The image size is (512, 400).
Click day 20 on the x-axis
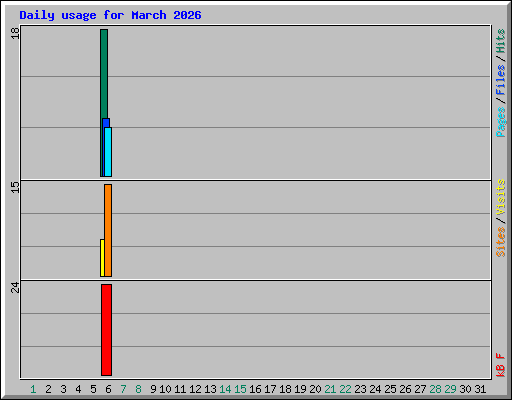coord(315,389)
